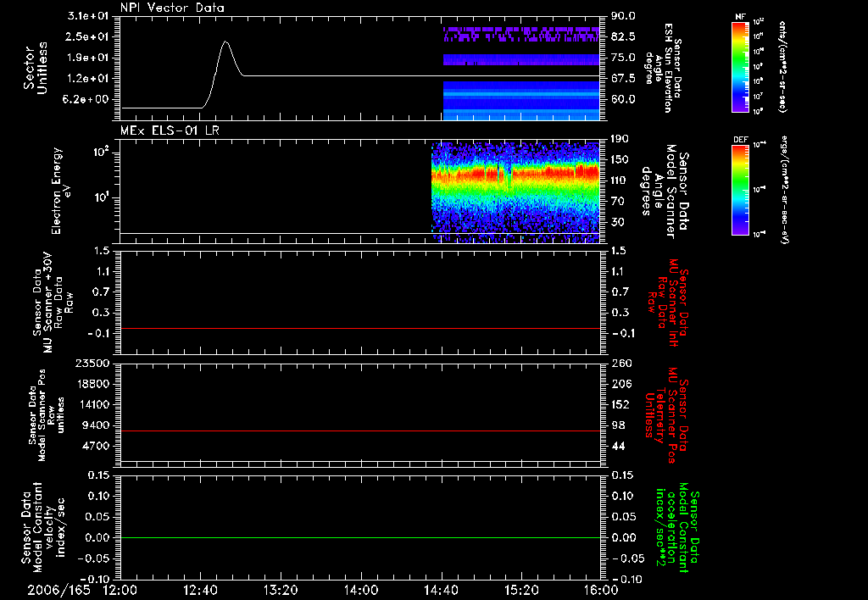
Task: Click the green line in the velocity panel
Action: tap(359, 537)
